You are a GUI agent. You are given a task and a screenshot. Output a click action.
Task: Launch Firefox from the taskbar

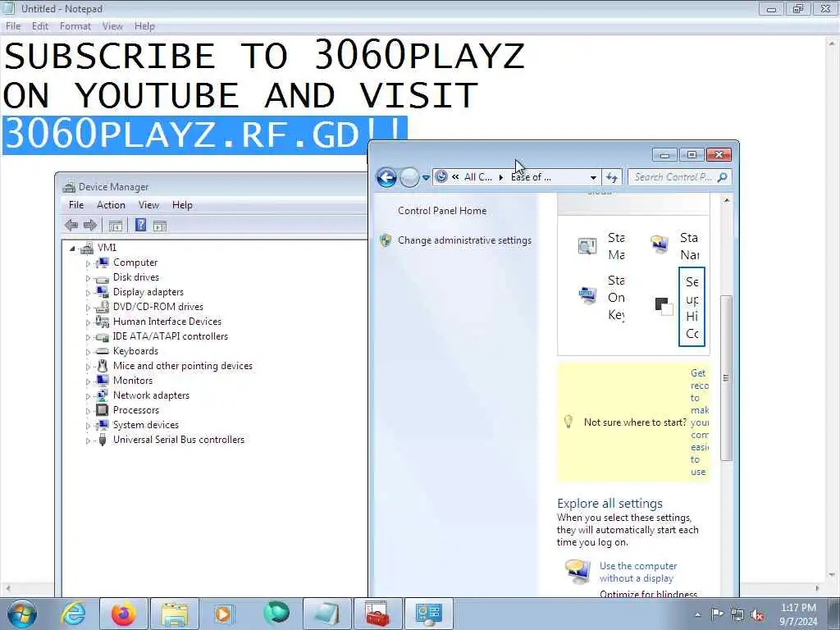(x=123, y=614)
